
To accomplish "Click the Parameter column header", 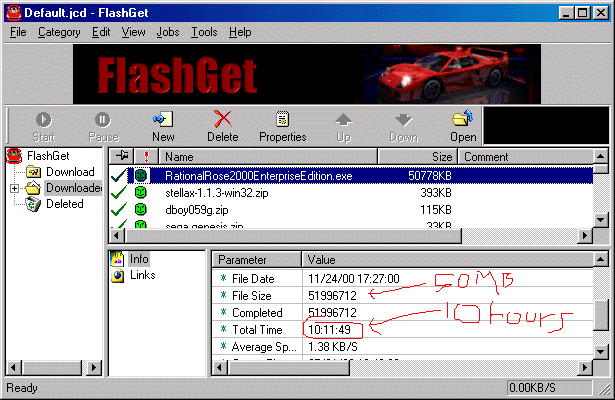I will [257, 260].
